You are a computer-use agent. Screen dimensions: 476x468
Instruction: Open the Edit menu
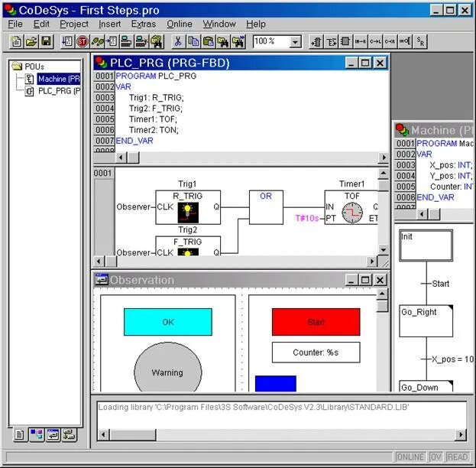[x=41, y=24]
